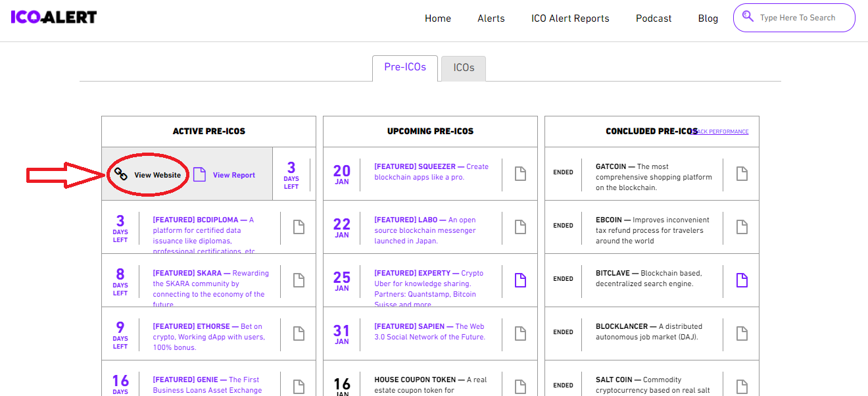Open report icon for SKARA
The image size is (868, 396).
(x=299, y=280)
